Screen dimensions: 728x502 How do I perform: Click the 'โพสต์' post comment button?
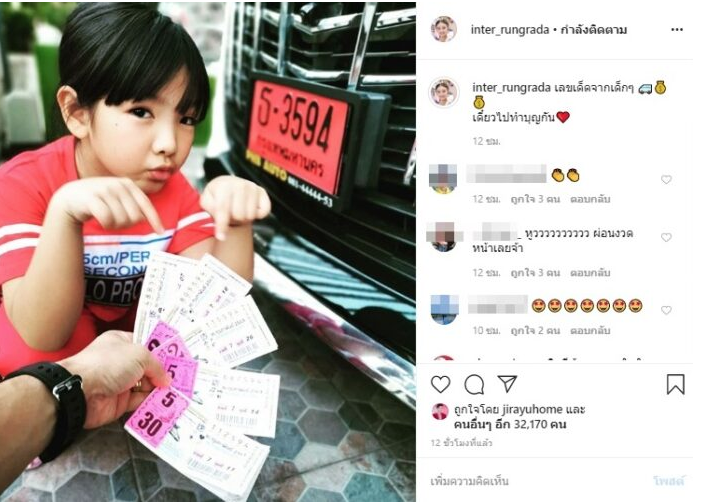pos(669,481)
